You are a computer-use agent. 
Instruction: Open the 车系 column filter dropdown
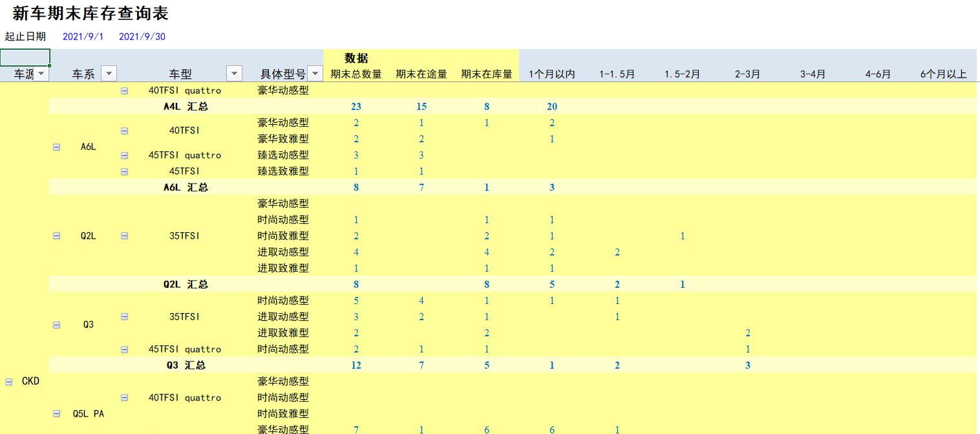coord(109,73)
